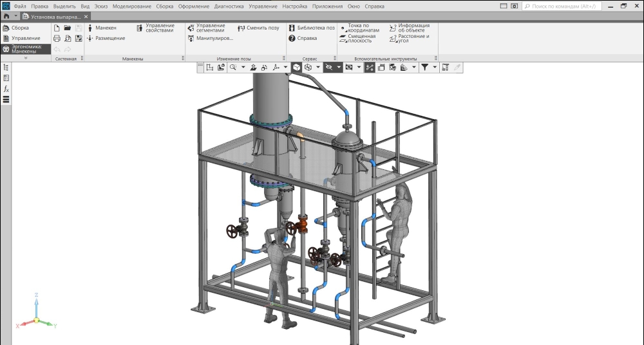
Task: Open the Диагностика menu
Action: 229,6
